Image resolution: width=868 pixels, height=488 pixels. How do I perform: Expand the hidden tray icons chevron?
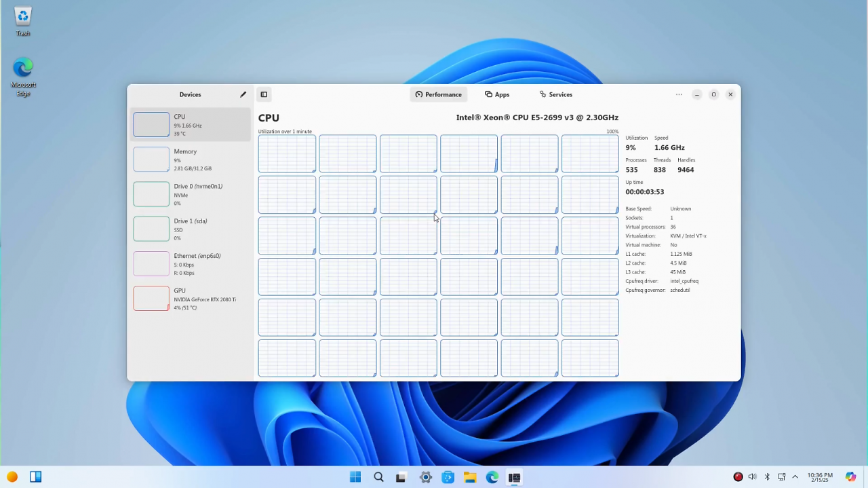click(795, 476)
